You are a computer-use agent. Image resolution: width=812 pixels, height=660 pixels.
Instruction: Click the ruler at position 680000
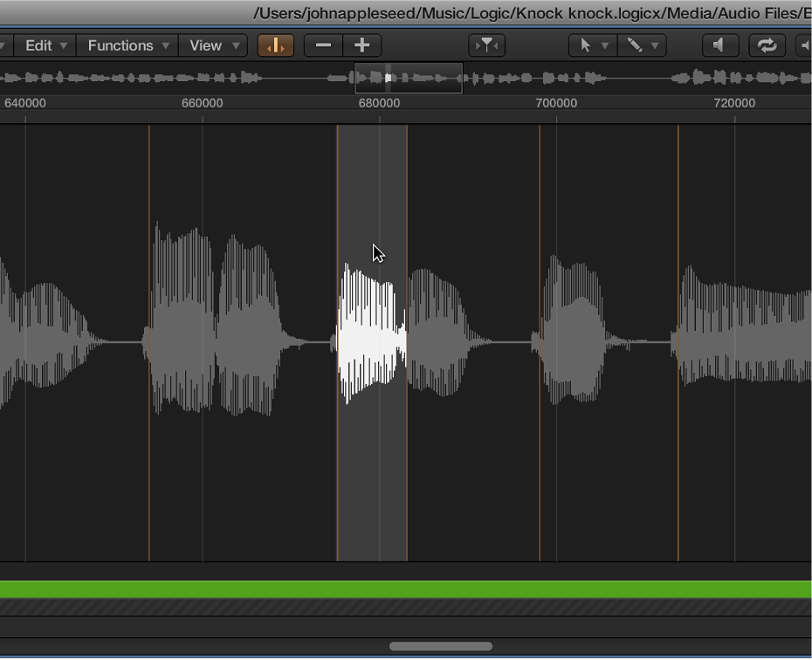click(378, 102)
